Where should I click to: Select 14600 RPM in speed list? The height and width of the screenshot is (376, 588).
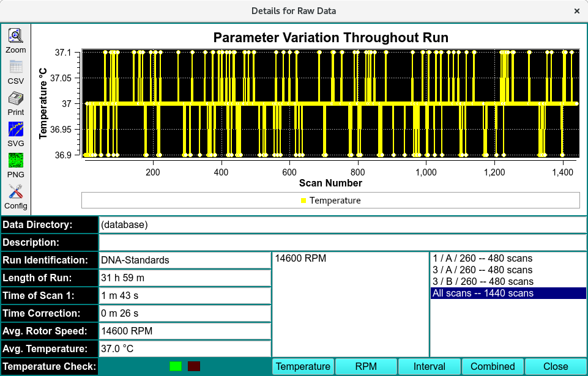click(300, 259)
